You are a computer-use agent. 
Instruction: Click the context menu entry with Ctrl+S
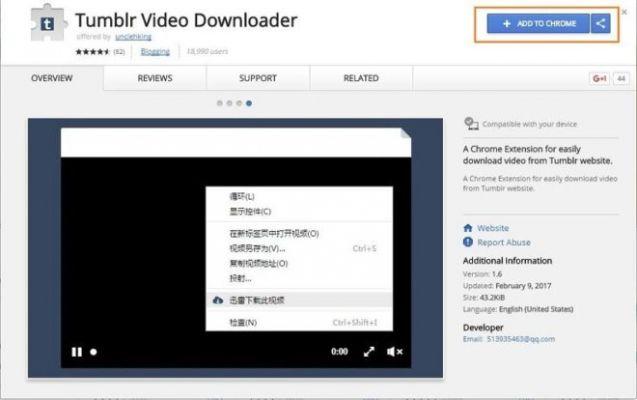click(299, 249)
